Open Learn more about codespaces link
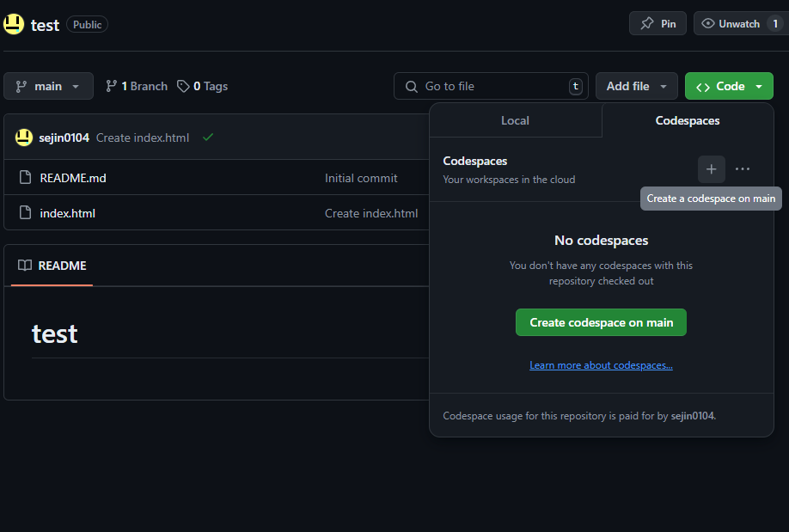The width and height of the screenshot is (789, 532). [x=601, y=365]
